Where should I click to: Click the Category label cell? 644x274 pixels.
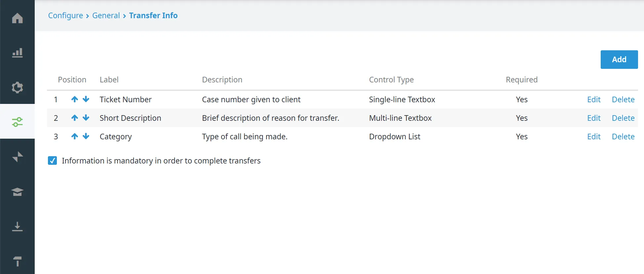[x=116, y=137]
